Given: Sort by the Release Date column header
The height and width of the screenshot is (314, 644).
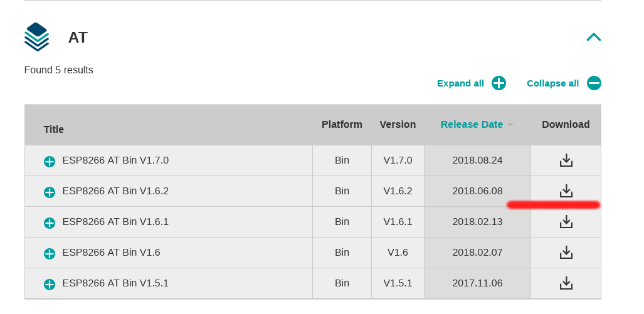Looking at the screenshot, I should 477,124.
